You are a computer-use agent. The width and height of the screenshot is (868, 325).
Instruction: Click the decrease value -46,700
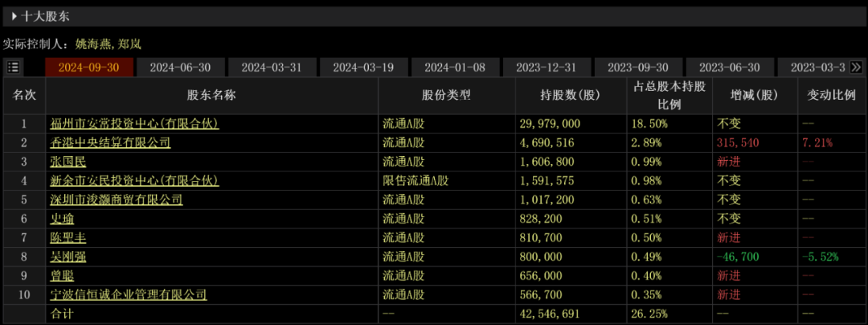point(737,257)
